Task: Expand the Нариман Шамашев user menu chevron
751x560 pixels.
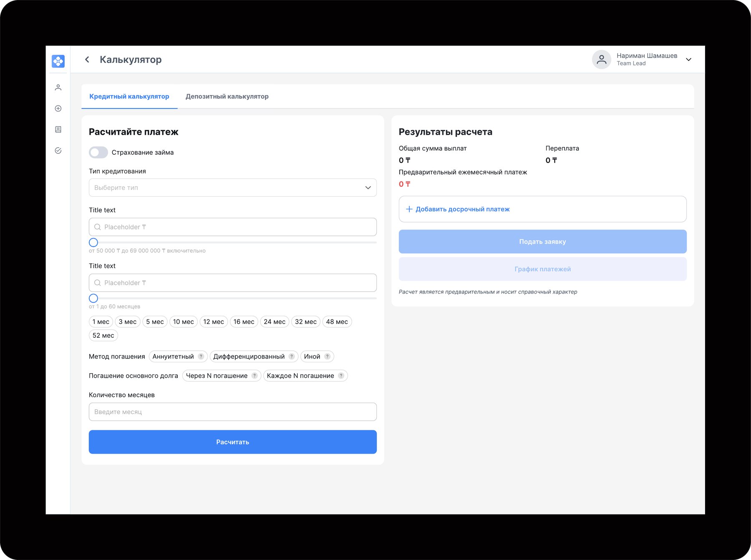Action: pos(689,60)
